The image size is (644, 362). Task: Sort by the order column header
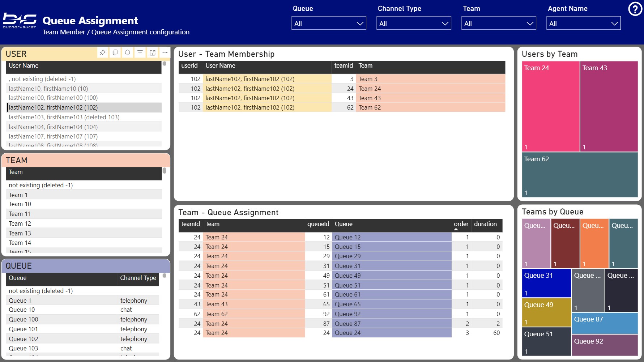tap(461, 224)
